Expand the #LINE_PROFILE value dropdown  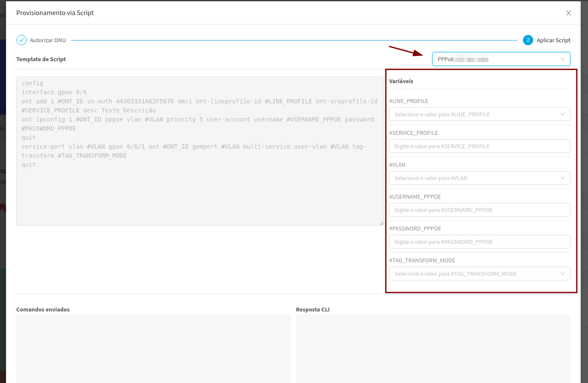[x=474, y=114]
